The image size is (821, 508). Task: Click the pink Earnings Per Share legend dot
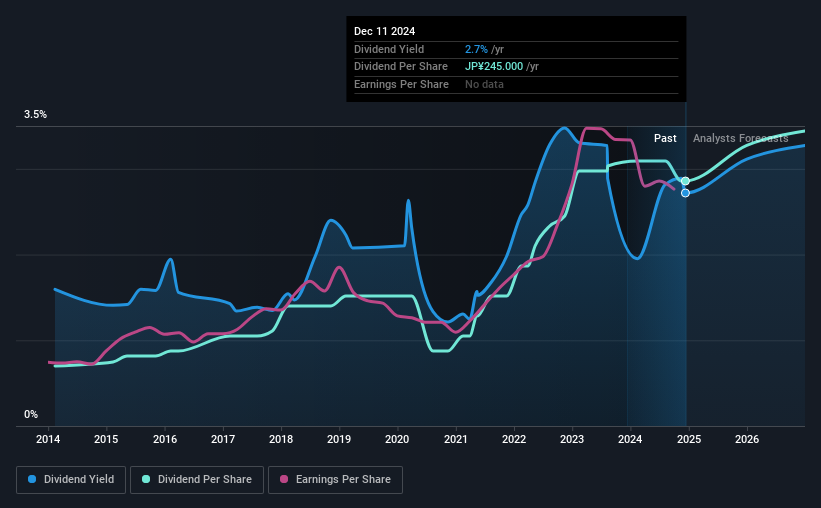284,479
